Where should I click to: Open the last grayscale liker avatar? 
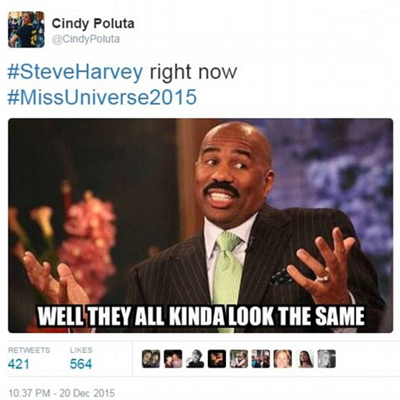(327, 359)
